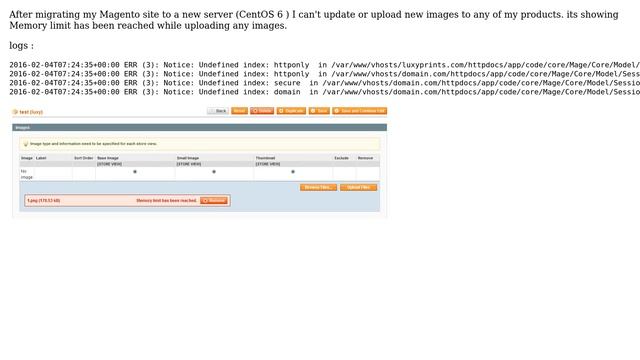Click the Sort Order column header
The height and width of the screenshot is (360, 640).
tap(84, 158)
